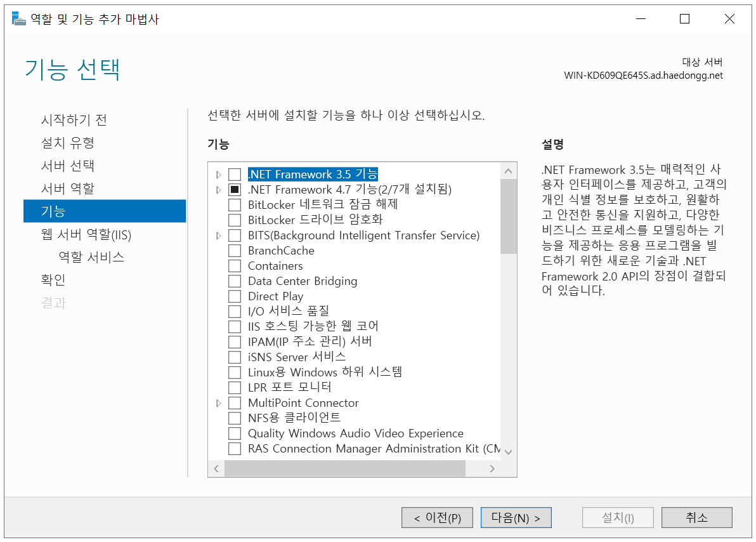Go to 시작하기 전 step

coord(74,120)
